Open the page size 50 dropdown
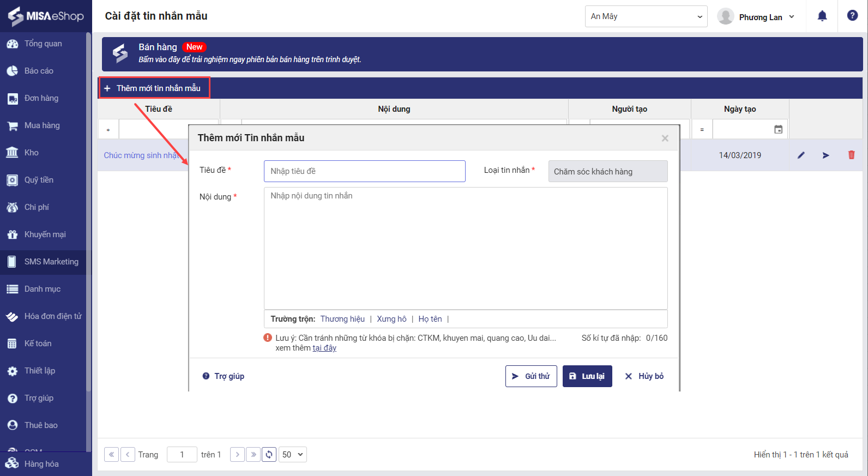The image size is (868, 476). pos(293,455)
